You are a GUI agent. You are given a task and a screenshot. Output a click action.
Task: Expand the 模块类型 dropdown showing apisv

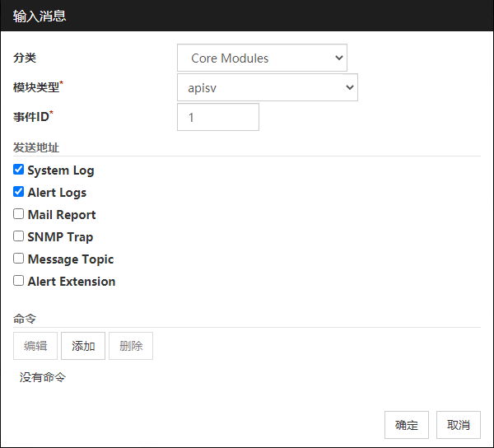pos(267,87)
